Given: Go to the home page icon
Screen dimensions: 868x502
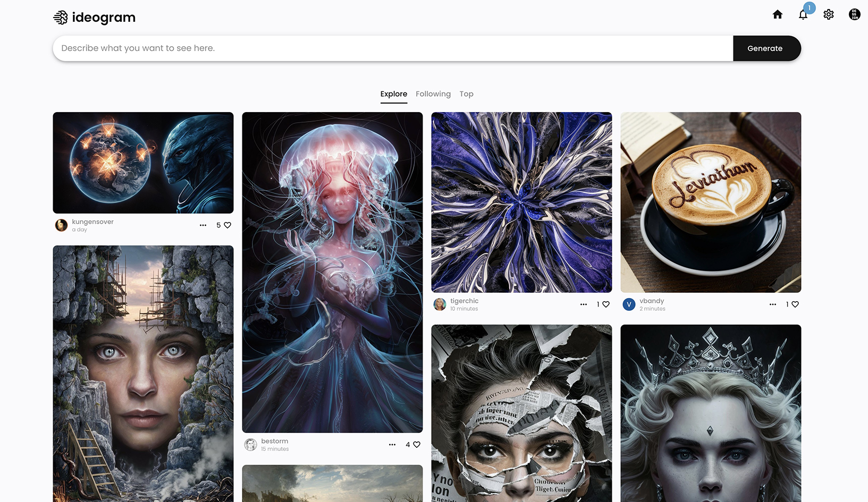Looking at the screenshot, I should [x=777, y=14].
